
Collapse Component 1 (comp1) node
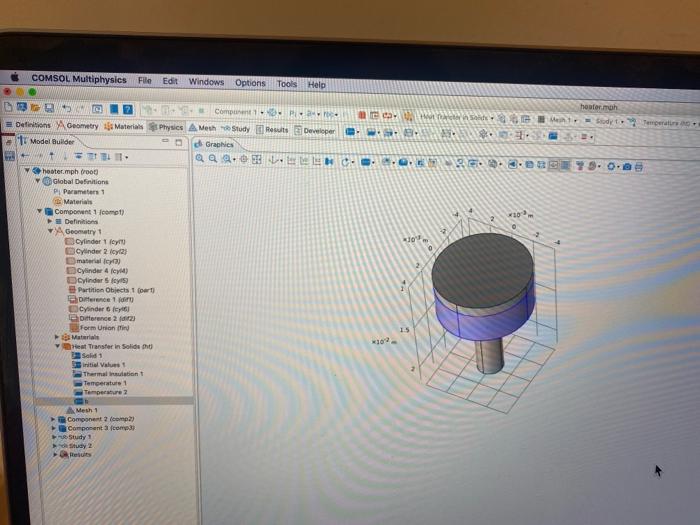point(40,211)
